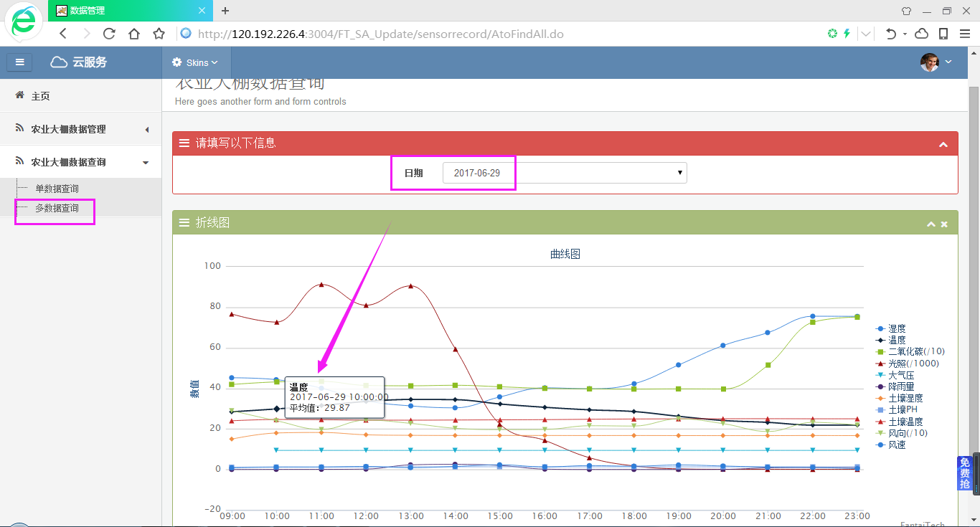Toggle 湿度 series in chart legend
The width and height of the screenshot is (980, 527).
(896, 328)
